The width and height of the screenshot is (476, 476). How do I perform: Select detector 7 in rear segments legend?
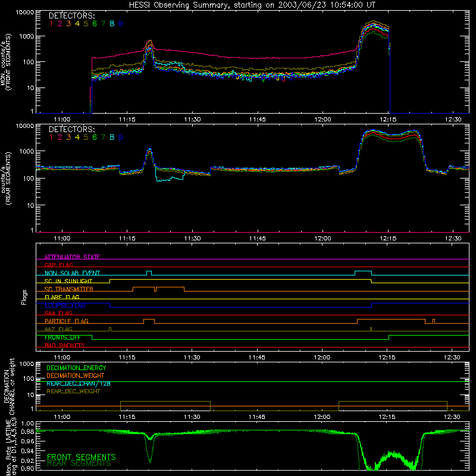[103, 137]
